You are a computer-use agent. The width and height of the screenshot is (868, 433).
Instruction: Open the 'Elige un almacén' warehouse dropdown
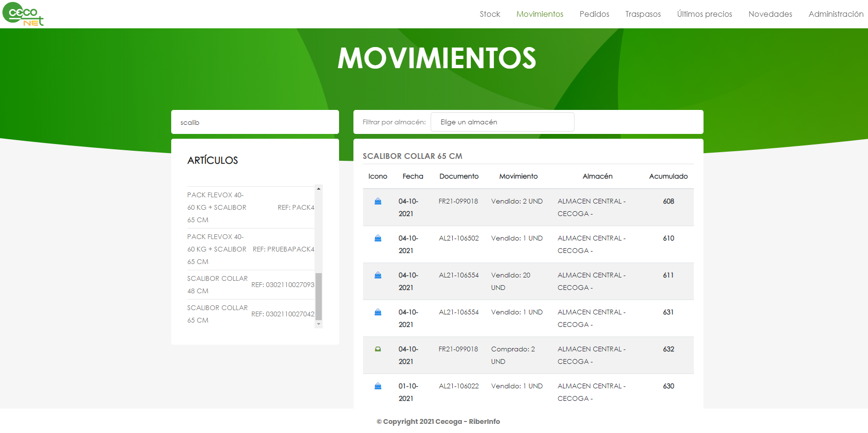502,122
